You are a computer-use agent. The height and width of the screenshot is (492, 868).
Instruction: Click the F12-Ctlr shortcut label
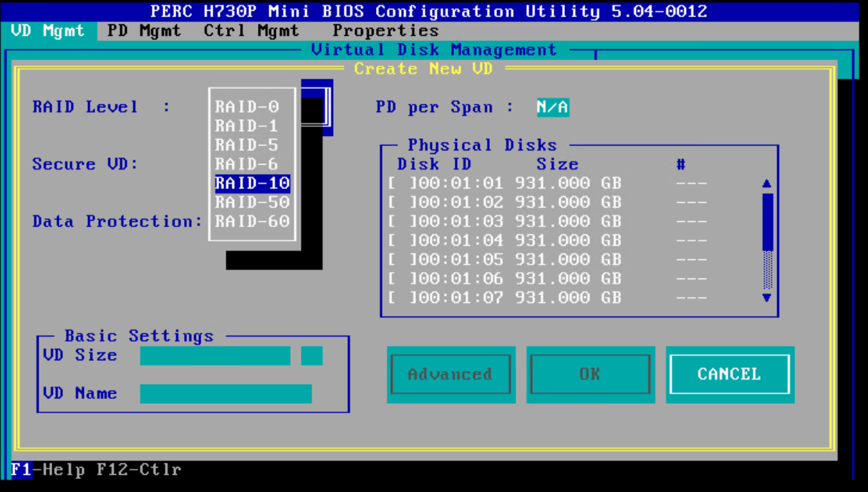(x=139, y=470)
